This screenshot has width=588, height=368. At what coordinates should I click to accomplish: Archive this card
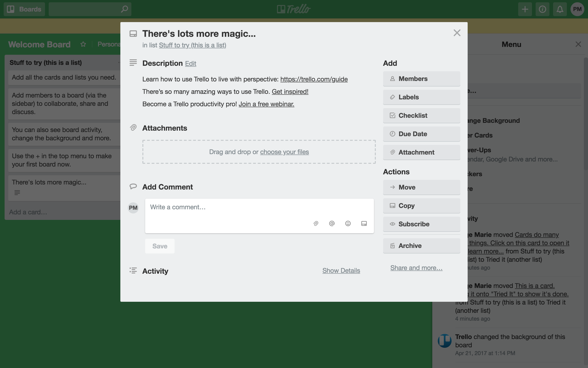[421, 246]
